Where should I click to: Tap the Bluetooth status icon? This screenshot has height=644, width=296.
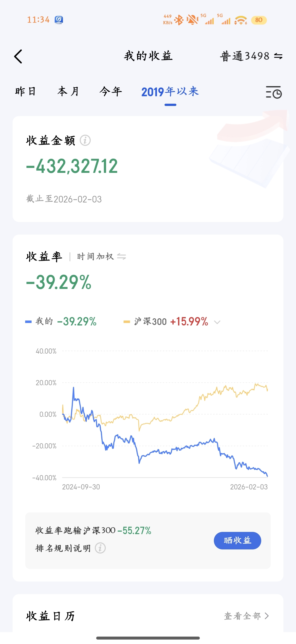[179, 20]
